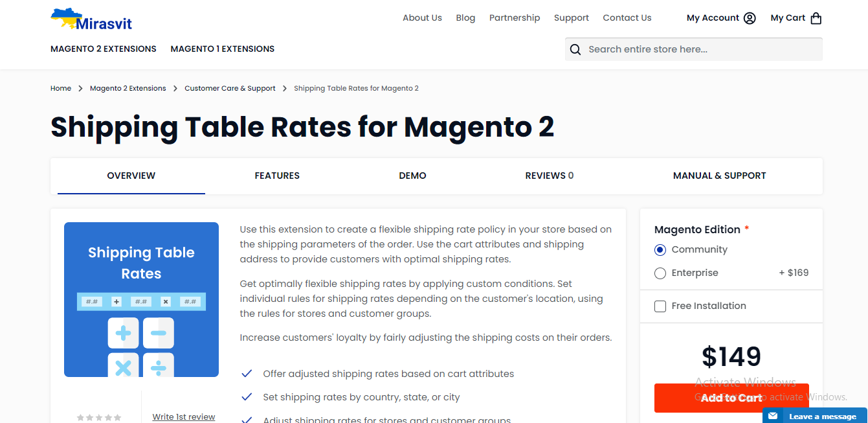The height and width of the screenshot is (423, 868).
Task: Click the envelope icon on Leave a message
Action: click(772, 416)
